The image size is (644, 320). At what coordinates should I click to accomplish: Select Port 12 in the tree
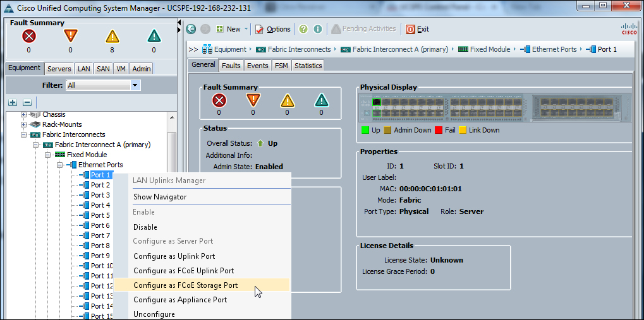102,286
